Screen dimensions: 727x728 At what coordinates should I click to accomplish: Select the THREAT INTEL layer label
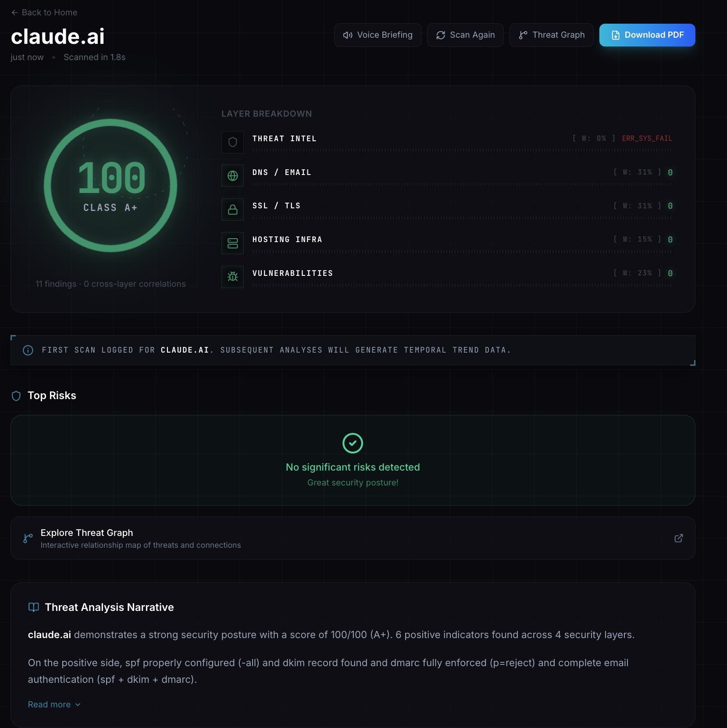pyautogui.click(x=284, y=139)
